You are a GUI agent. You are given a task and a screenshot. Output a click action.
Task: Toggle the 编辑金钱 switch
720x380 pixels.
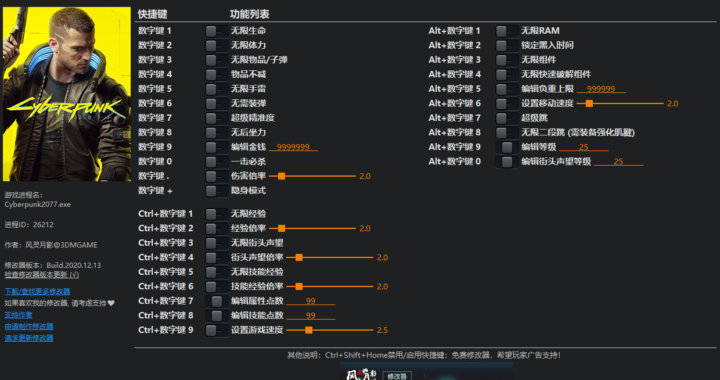[x=216, y=147]
